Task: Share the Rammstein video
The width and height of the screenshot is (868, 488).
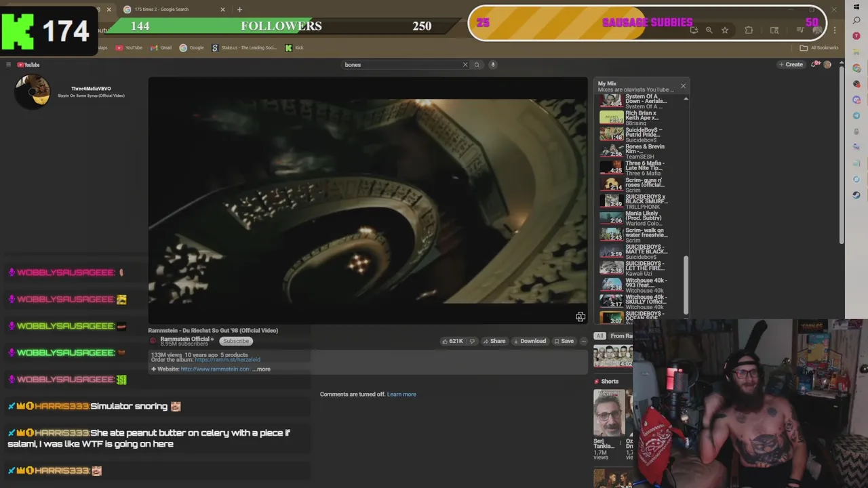Action: [494, 341]
